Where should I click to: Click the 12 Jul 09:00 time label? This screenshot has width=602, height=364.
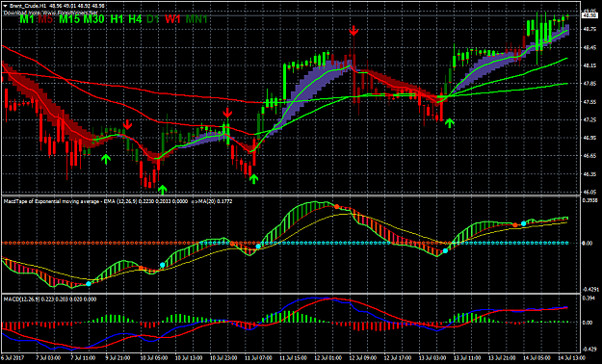click(363, 358)
